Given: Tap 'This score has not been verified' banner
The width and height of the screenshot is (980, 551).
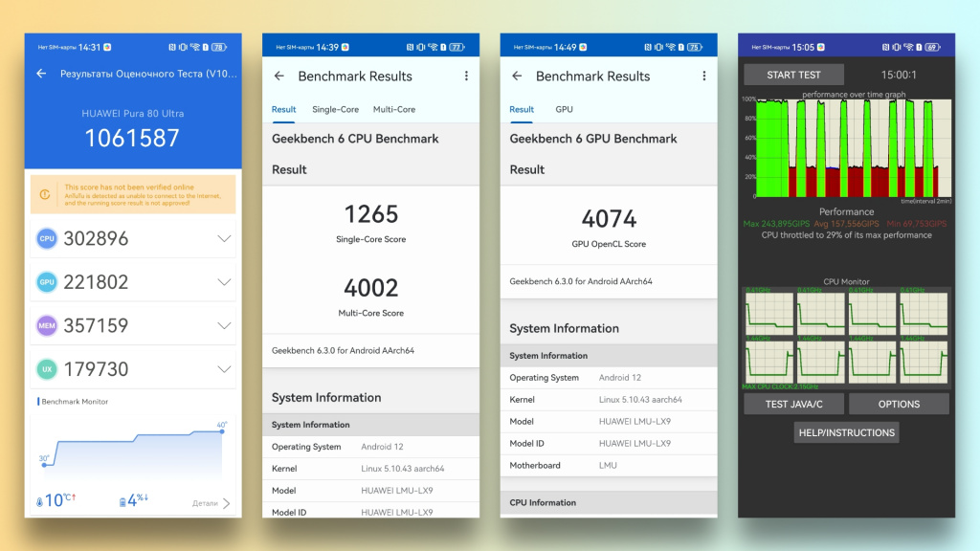Looking at the screenshot, I should coord(133,195).
